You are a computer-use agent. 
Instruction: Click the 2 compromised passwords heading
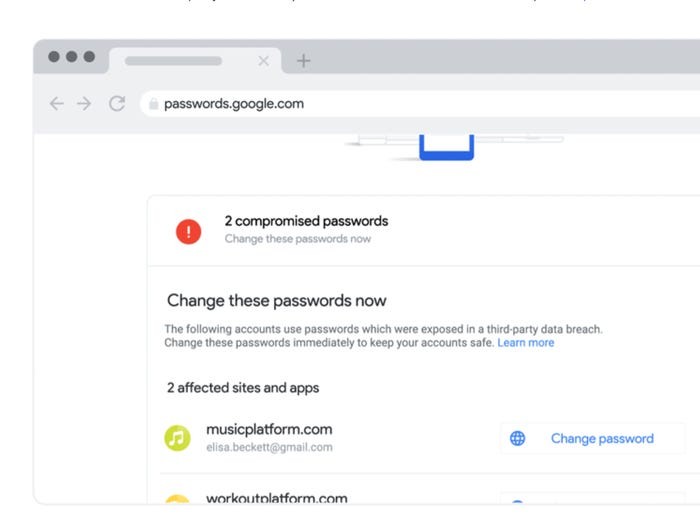coord(306,221)
